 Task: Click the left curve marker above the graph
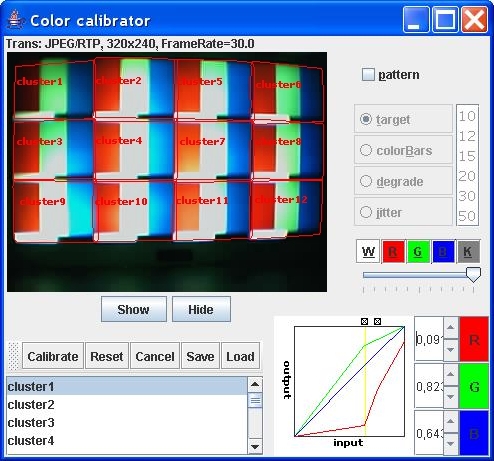coord(364,321)
